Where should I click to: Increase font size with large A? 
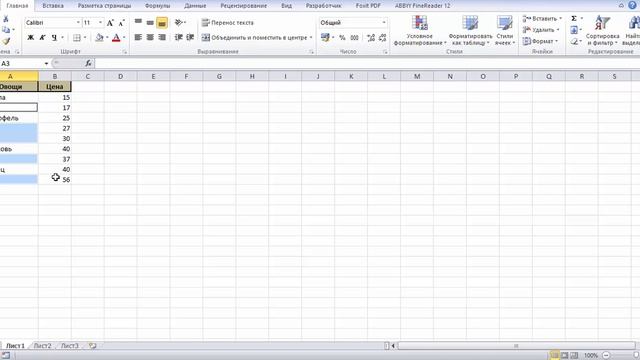[x=110, y=23]
